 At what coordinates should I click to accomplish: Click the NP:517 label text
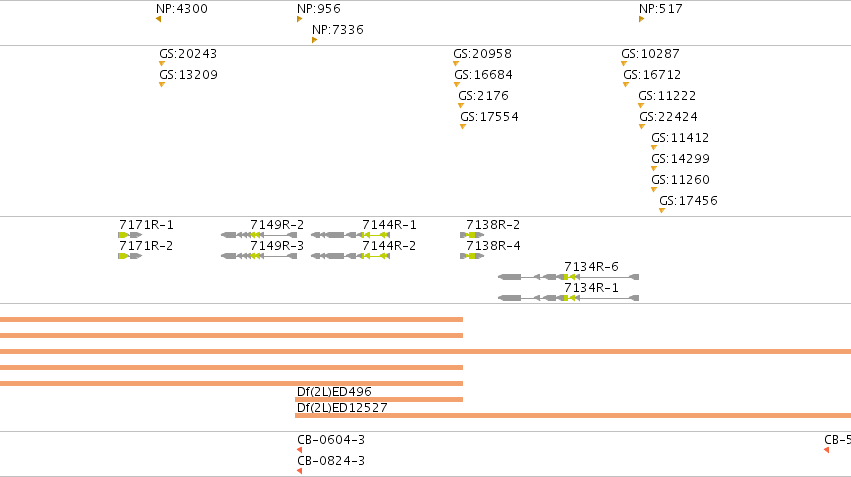pos(661,9)
